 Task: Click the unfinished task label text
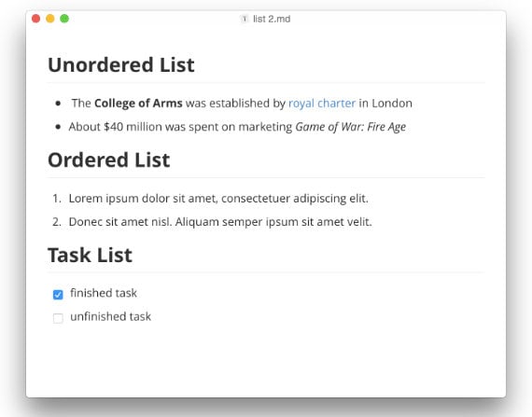[111, 316]
